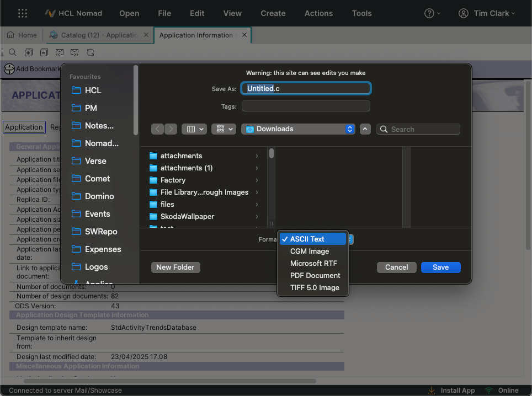Select the checked ASCII Text option
This screenshot has width=532, height=396.
(312, 239)
